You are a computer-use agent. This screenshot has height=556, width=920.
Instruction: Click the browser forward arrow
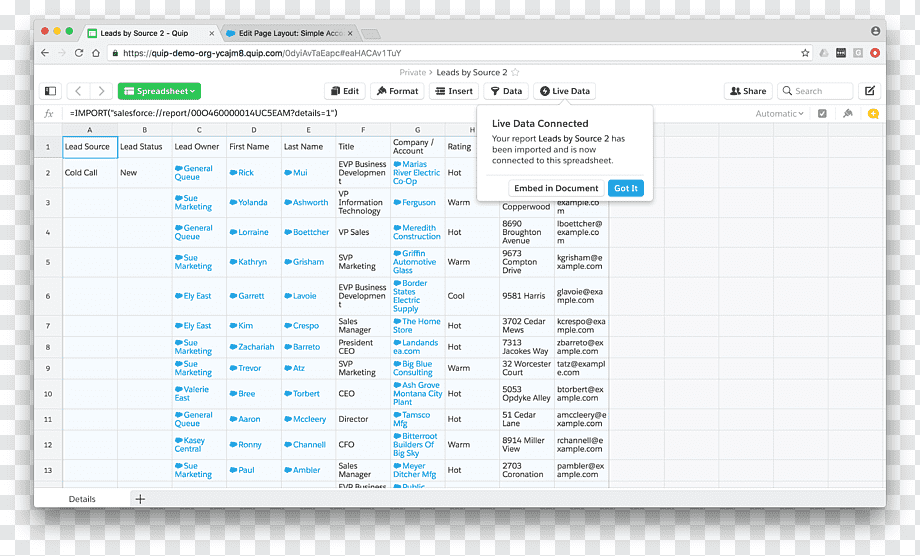coord(62,53)
